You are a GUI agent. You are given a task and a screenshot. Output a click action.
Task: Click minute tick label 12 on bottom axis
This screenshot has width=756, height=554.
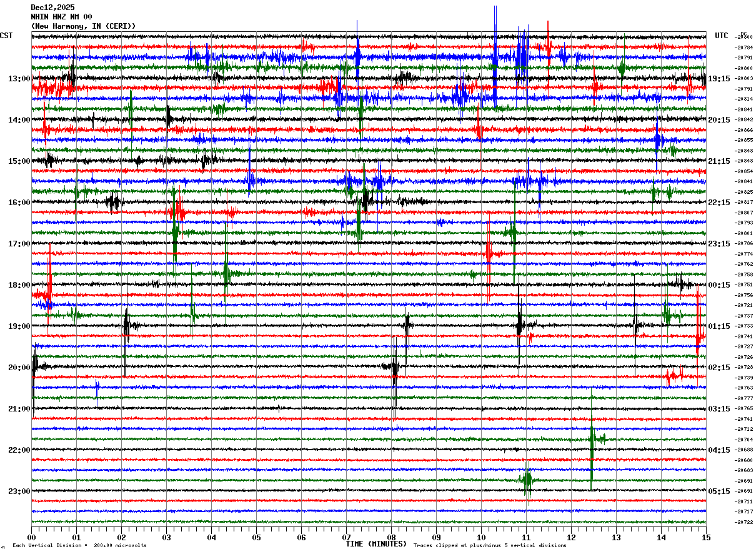tap(571, 537)
